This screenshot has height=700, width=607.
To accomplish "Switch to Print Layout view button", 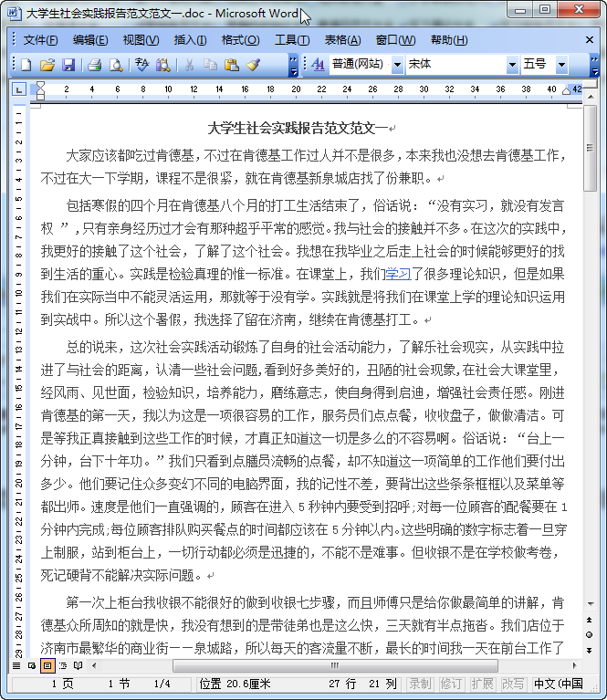I will tap(47, 665).
